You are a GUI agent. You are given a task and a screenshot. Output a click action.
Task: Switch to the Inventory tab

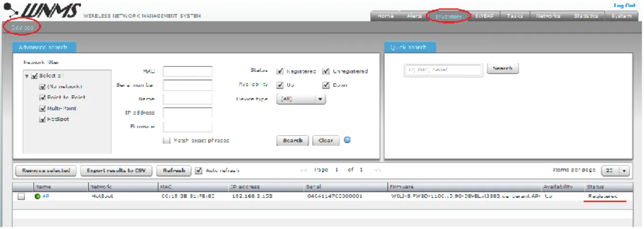(x=448, y=16)
